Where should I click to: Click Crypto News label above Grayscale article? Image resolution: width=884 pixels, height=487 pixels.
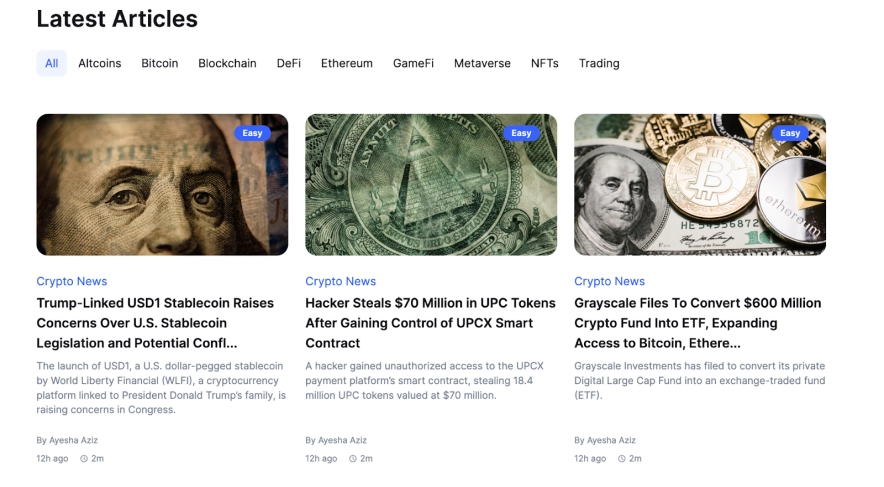(x=609, y=281)
